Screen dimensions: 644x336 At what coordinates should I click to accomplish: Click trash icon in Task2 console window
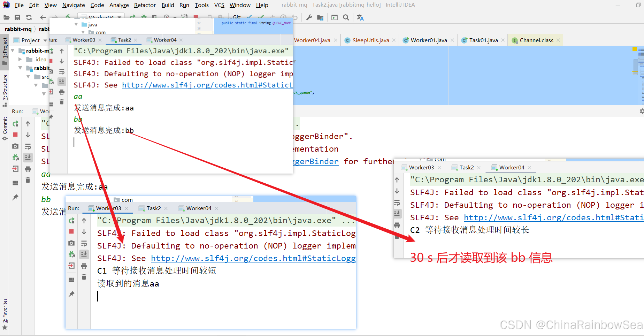tap(62, 102)
